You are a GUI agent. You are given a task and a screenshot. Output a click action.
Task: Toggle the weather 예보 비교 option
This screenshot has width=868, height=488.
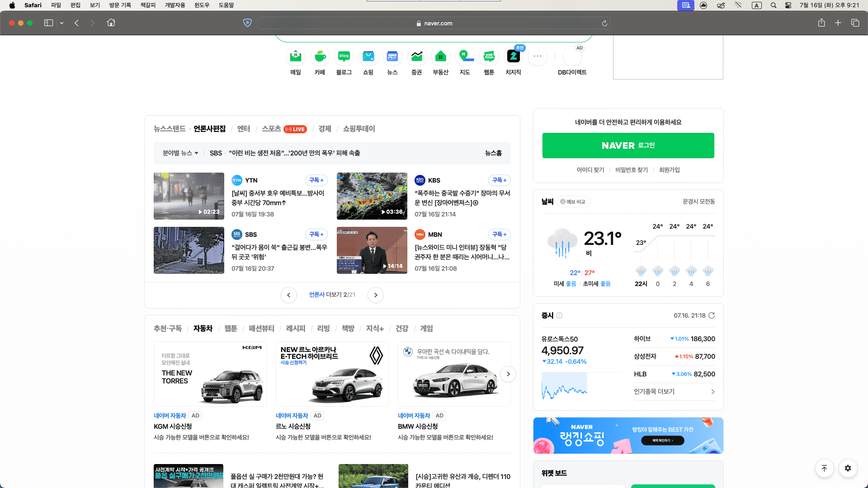573,202
